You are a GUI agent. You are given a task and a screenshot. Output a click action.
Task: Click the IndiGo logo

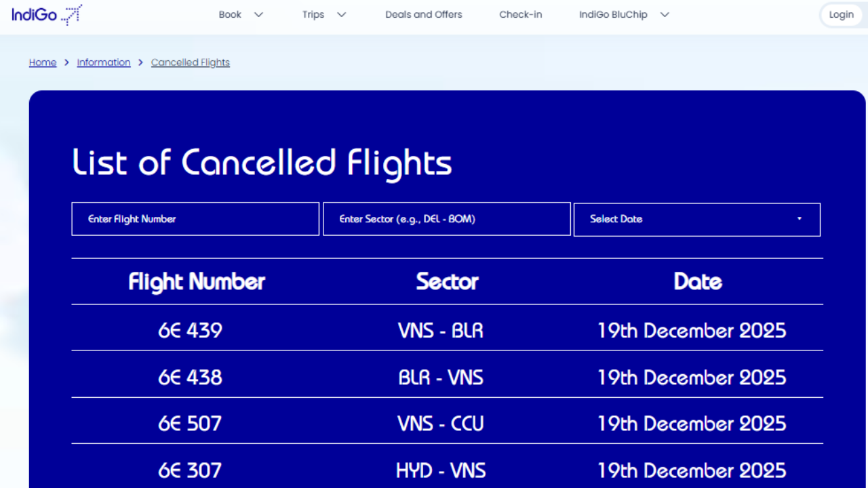[47, 14]
